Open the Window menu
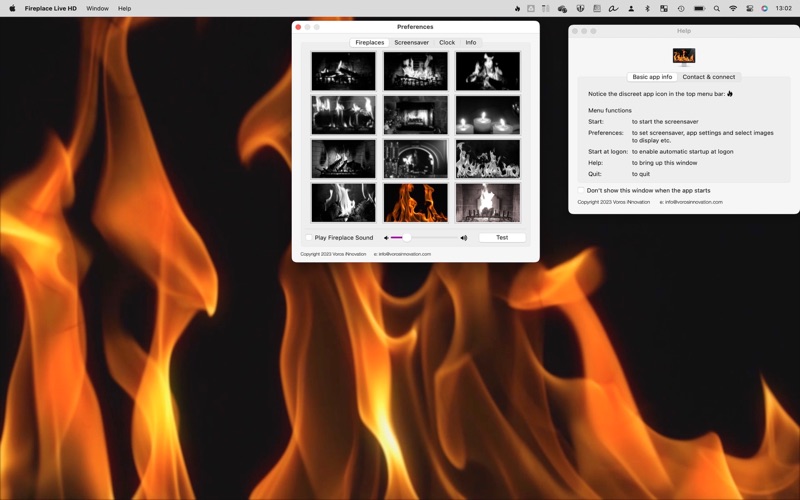Screen dimensions: 800x500 click(97, 8)
